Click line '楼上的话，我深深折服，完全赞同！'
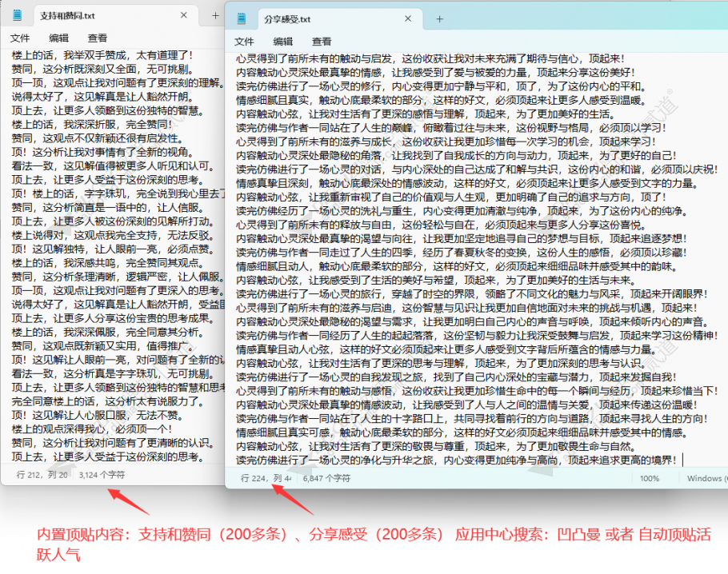728x574 pixels. 92,125
